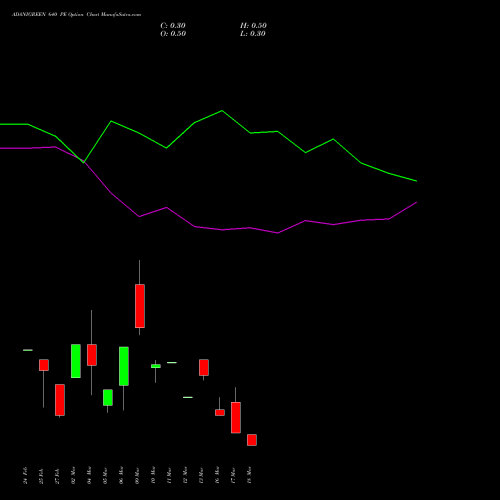Screen dimensions: 500x500
Task: Select the 25 Feb date label
Action: pyautogui.click(x=42, y=475)
